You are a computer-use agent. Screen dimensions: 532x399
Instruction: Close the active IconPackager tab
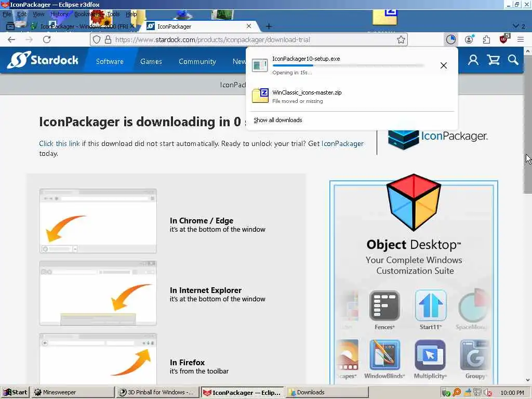point(249,26)
